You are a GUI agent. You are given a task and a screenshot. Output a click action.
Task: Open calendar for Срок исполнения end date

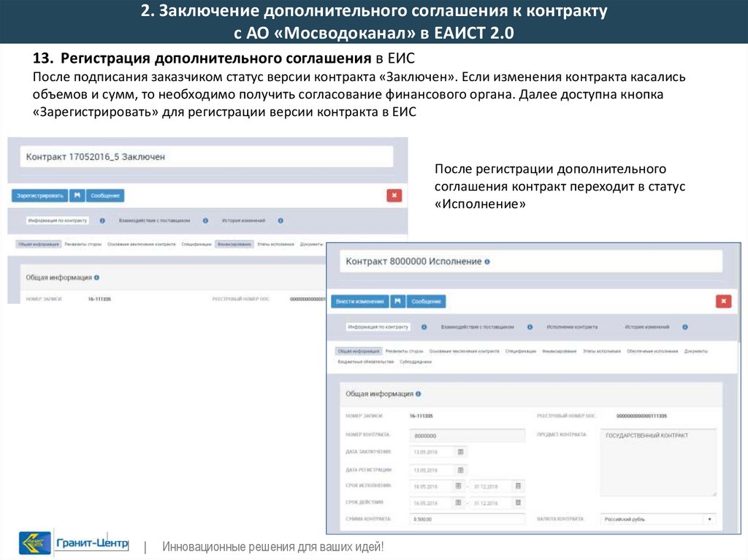point(518,486)
